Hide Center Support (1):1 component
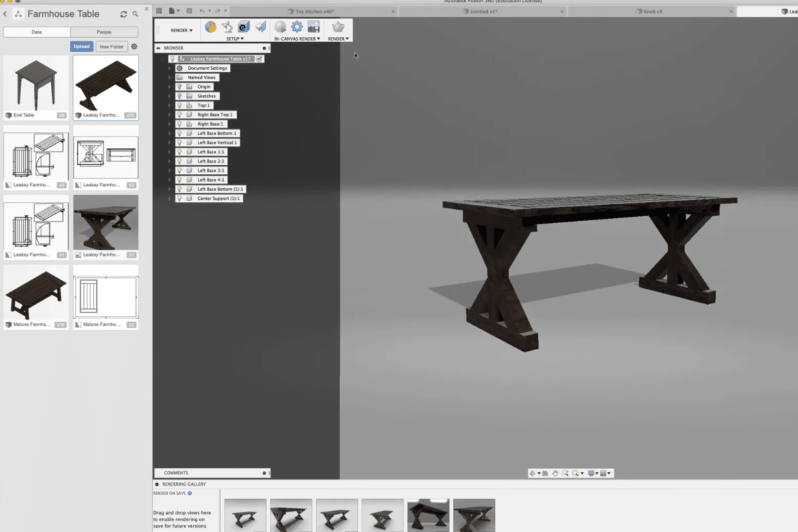 pos(179,199)
